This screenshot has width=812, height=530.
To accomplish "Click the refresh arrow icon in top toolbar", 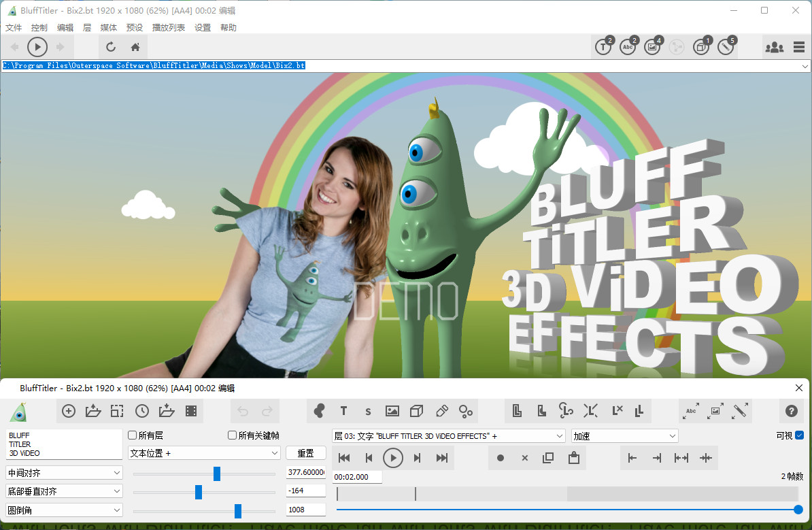I will pyautogui.click(x=111, y=47).
